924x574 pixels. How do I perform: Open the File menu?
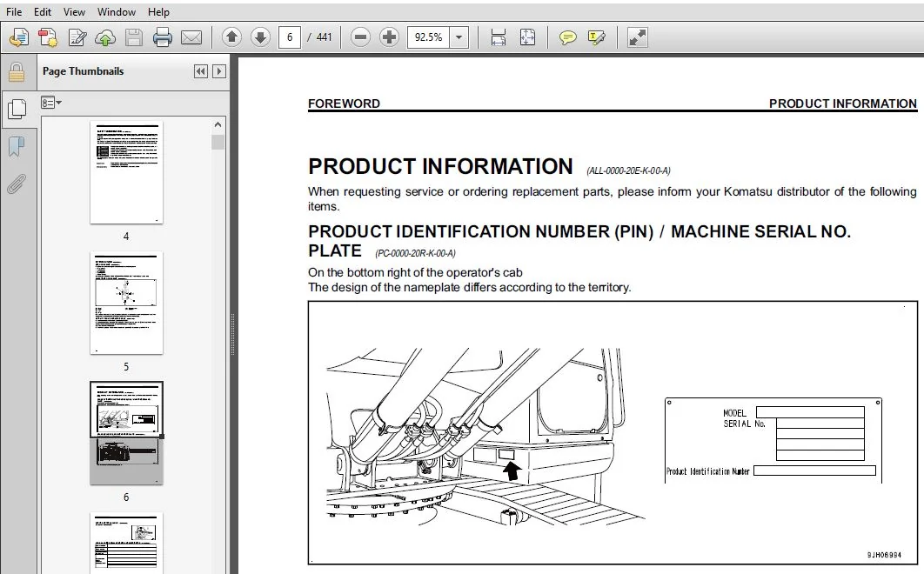click(14, 12)
